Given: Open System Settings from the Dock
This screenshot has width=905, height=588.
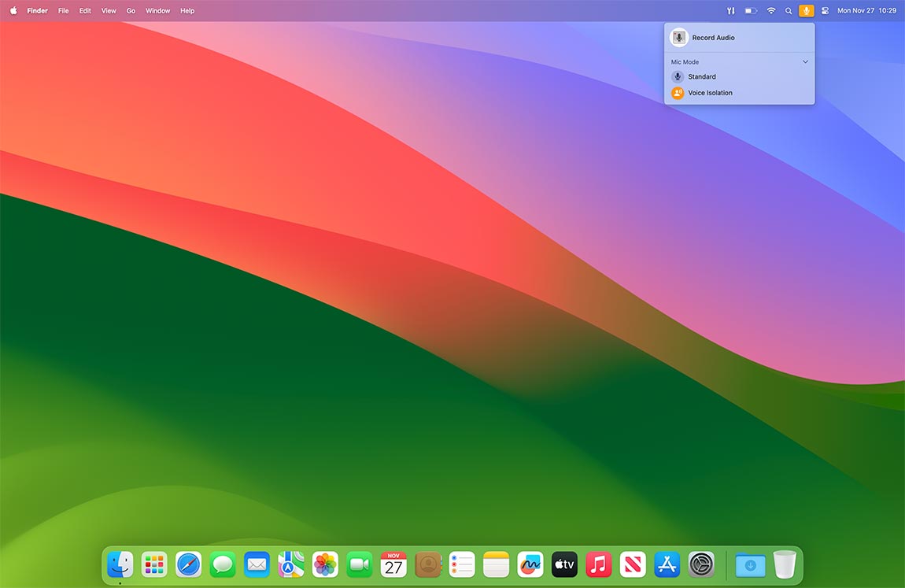Looking at the screenshot, I should click(x=700, y=564).
